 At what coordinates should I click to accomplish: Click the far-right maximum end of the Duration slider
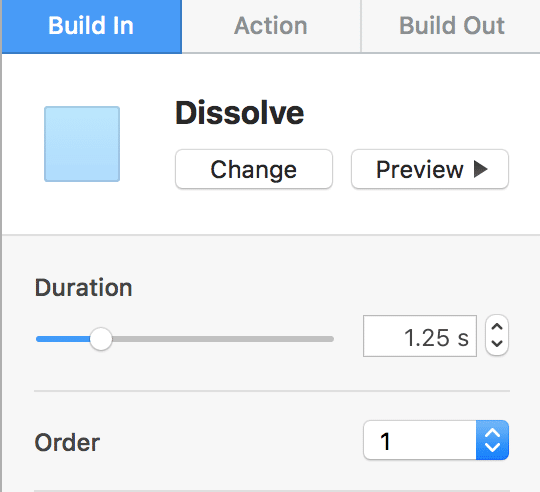click(x=331, y=339)
